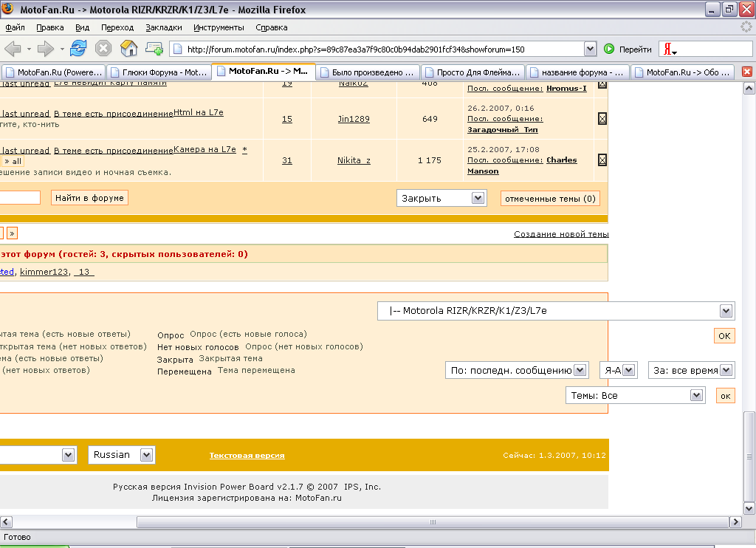This screenshot has width=756, height=548.
Task: Open the Правка menu
Action: (50, 27)
